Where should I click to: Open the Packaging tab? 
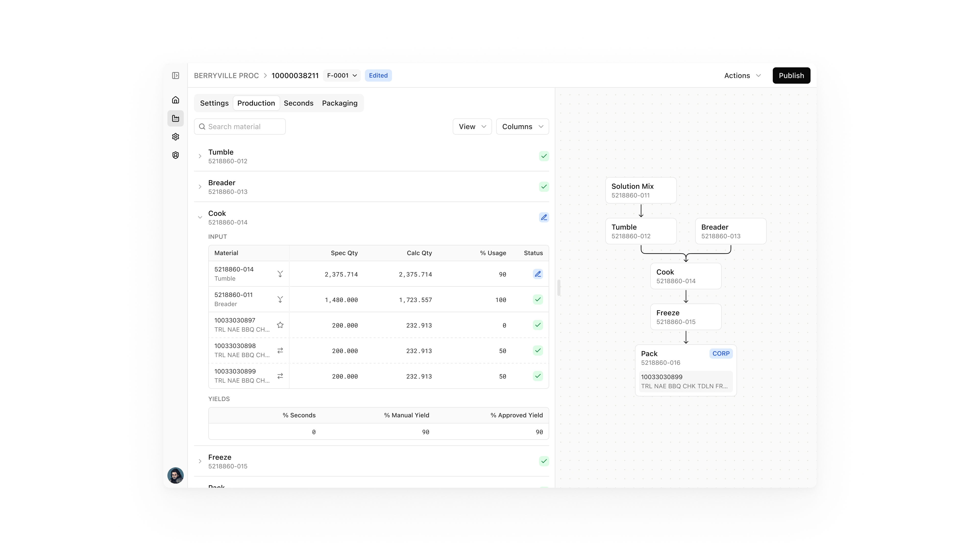(x=340, y=103)
